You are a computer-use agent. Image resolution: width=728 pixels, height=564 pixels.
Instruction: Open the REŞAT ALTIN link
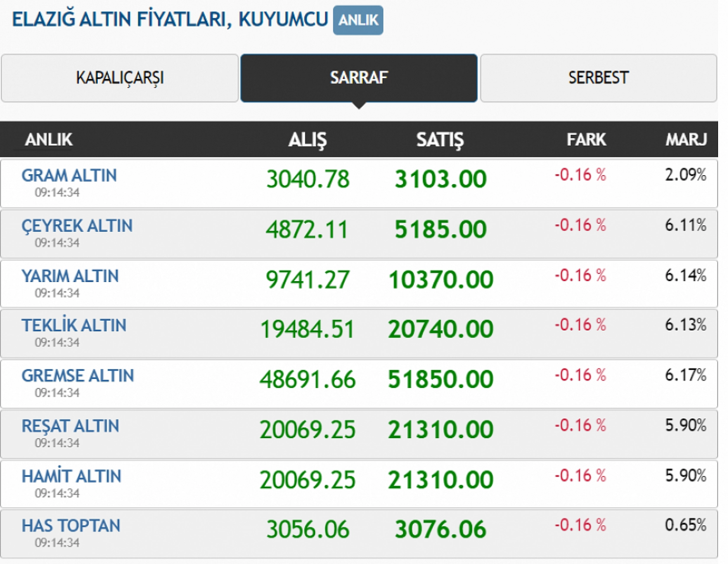[x=71, y=426]
